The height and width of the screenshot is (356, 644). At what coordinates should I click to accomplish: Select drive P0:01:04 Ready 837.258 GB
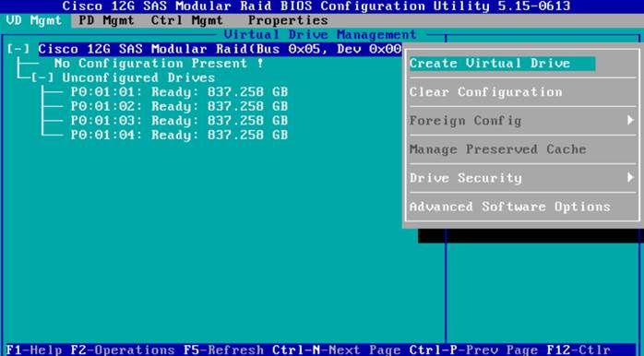coord(179,135)
